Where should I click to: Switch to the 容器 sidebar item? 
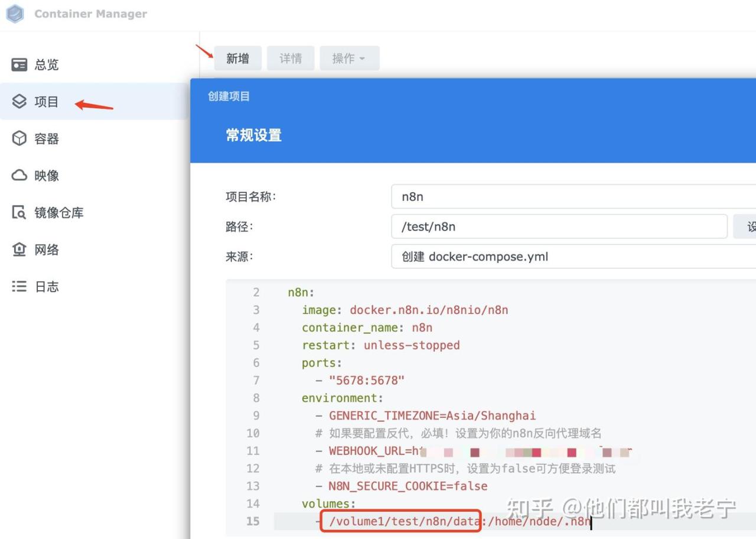47,139
